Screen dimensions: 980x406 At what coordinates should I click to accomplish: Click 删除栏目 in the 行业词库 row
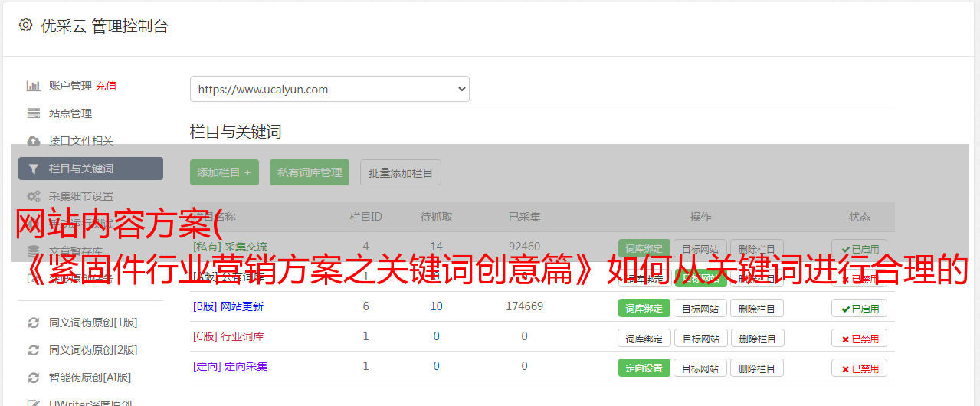click(x=757, y=338)
